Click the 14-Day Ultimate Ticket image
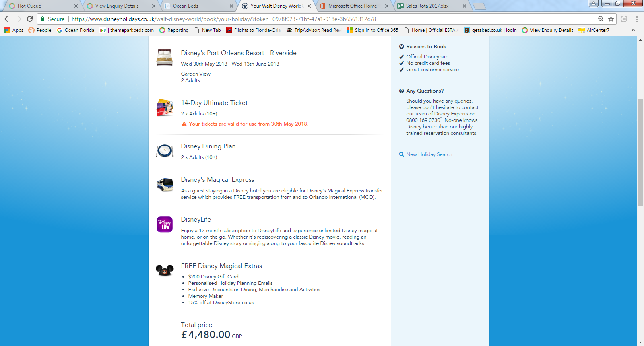This screenshot has height=346, width=644. tap(165, 107)
